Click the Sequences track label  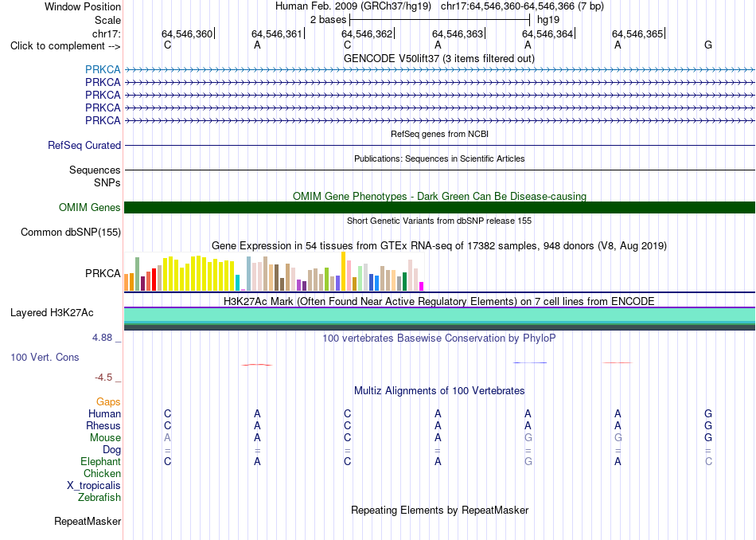tap(95, 170)
